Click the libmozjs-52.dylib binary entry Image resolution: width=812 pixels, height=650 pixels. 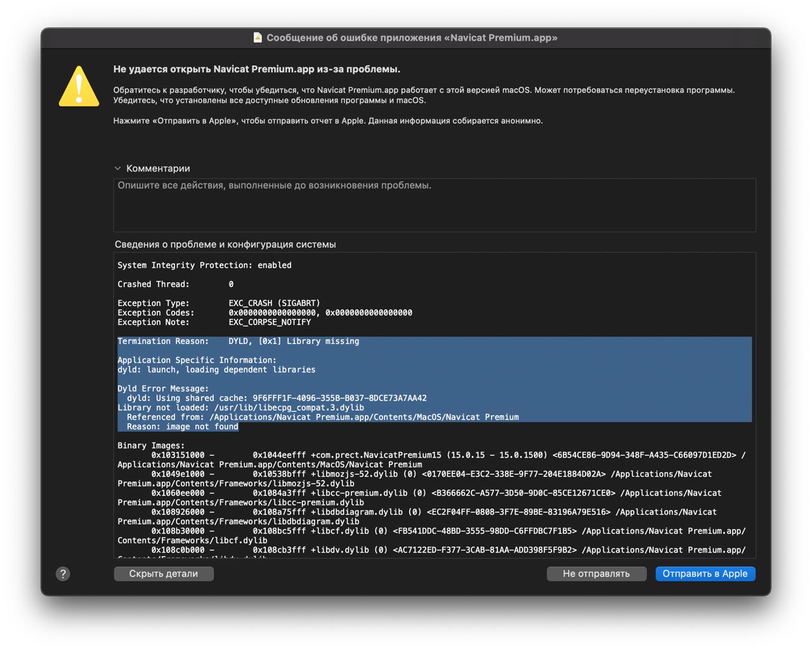[x=415, y=479]
